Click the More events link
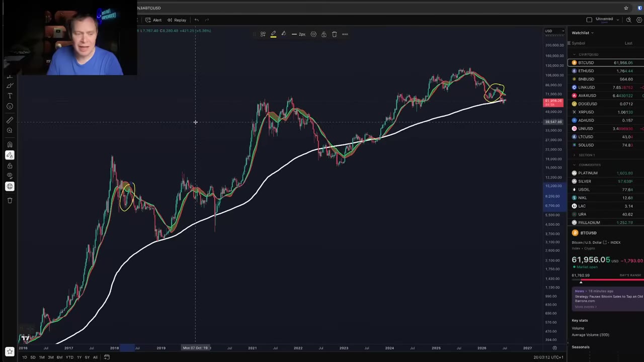The width and height of the screenshot is (644, 362). pos(586,307)
